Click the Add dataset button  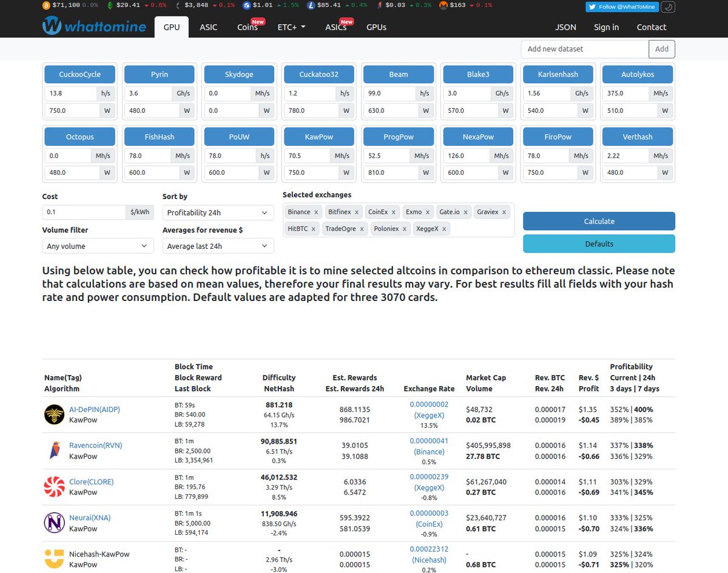click(662, 49)
